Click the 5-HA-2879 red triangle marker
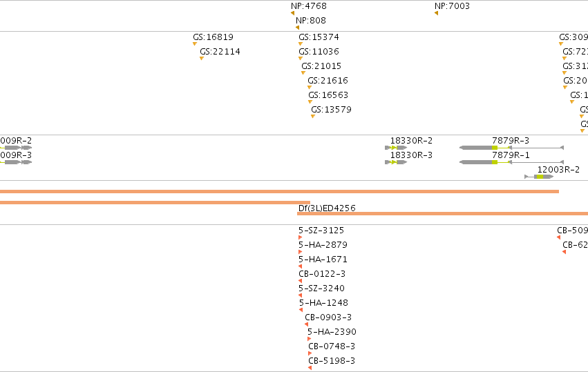 [301, 252]
